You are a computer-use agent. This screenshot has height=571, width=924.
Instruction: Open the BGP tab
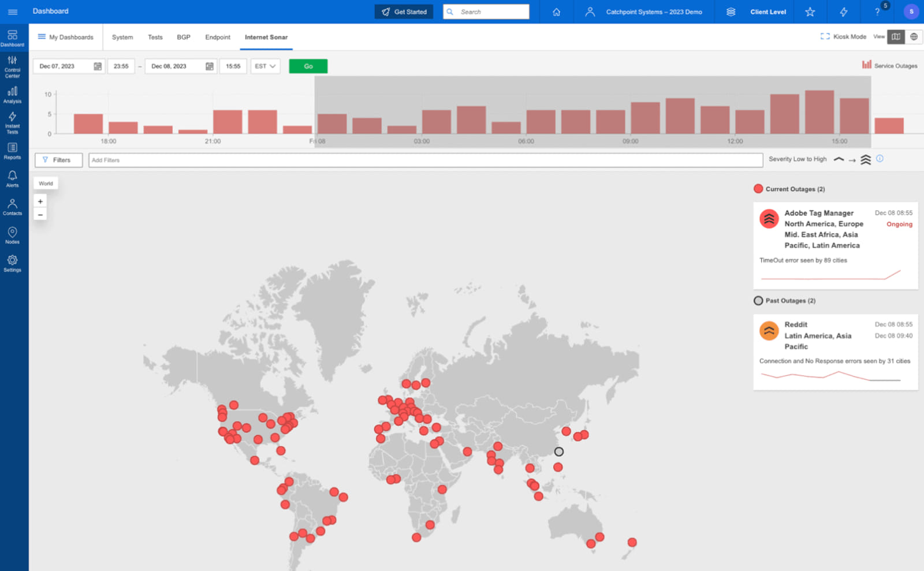coord(184,37)
